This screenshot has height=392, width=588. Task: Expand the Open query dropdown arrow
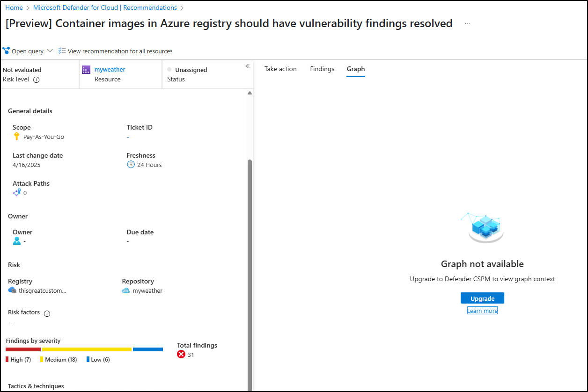tap(50, 51)
